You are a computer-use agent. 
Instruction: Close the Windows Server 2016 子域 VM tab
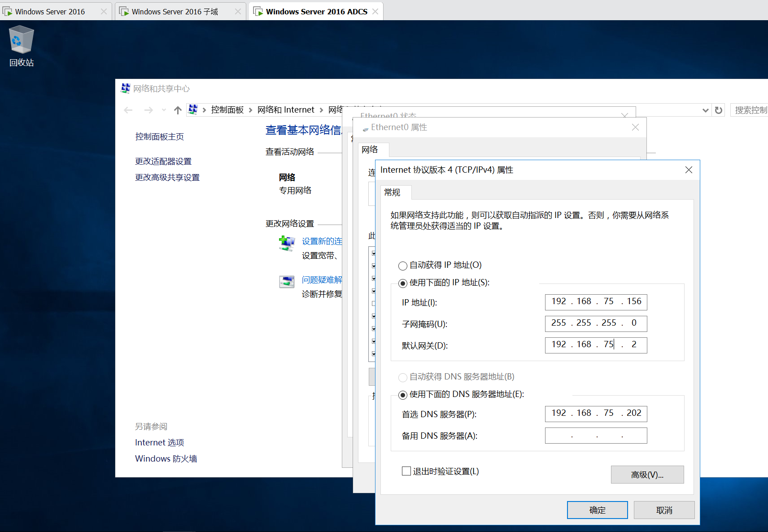click(238, 12)
